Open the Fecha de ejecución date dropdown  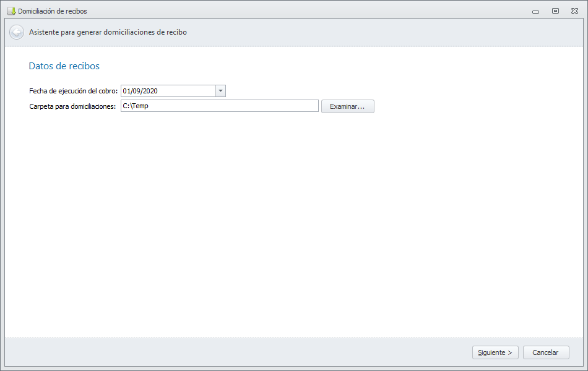click(220, 91)
